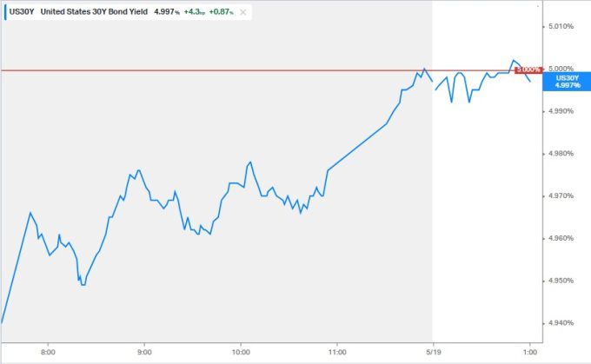Click the blue US30Y 4.997% price tag
591x364 pixels.
(x=565, y=81)
